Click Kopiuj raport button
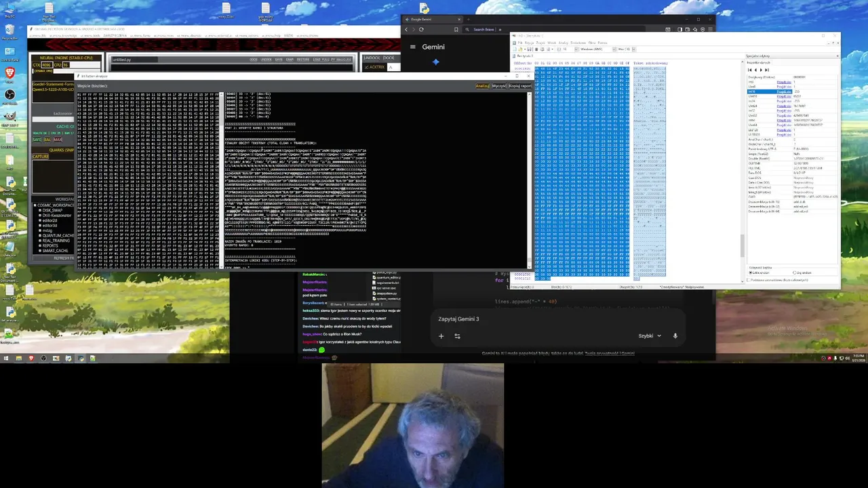868x488 pixels. click(x=519, y=86)
